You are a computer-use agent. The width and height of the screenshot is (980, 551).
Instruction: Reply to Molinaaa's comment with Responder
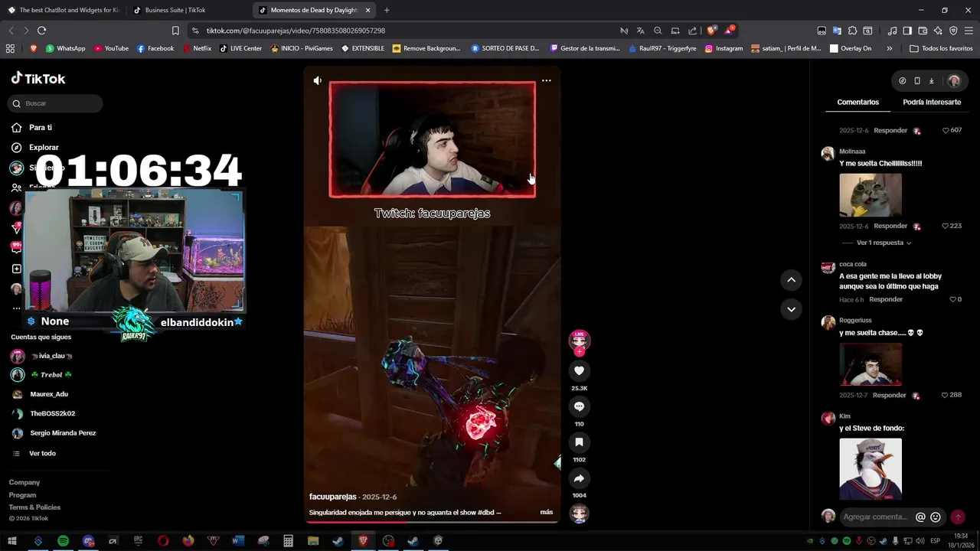tap(890, 226)
